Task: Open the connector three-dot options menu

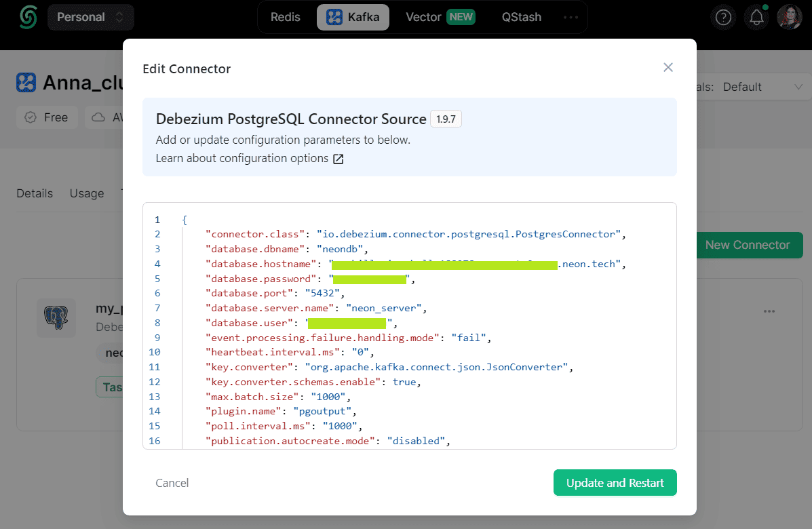Action: (x=769, y=311)
